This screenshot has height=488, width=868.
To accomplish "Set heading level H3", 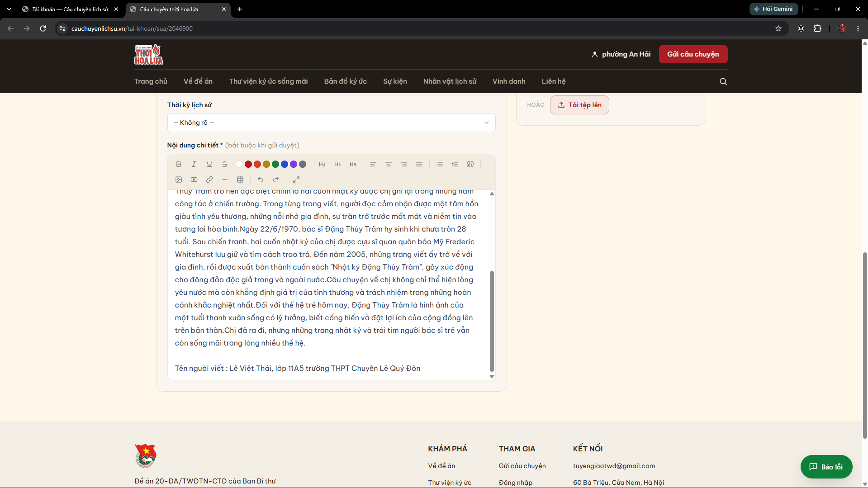I will pyautogui.click(x=337, y=164).
